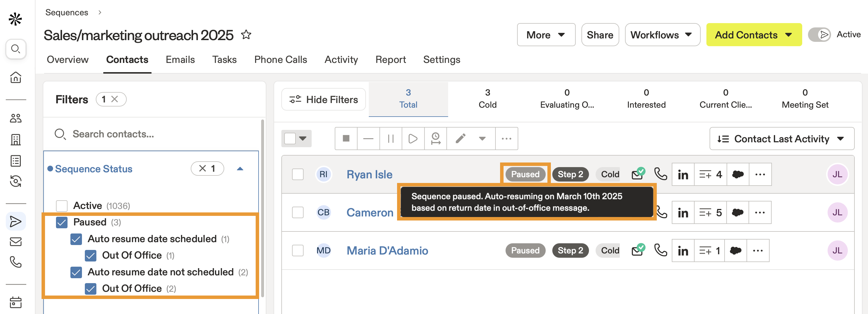Uncheck Auto resume date not scheduled filter
The width and height of the screenshot is (868, 314).
(76, 272)
